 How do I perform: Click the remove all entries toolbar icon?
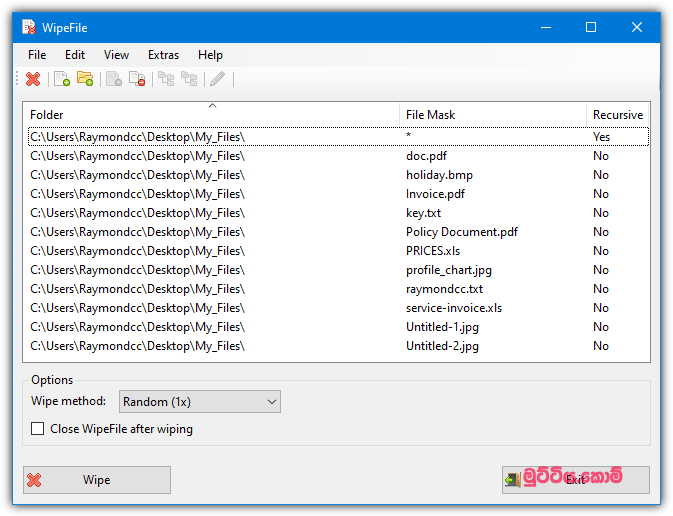point(137,79)
